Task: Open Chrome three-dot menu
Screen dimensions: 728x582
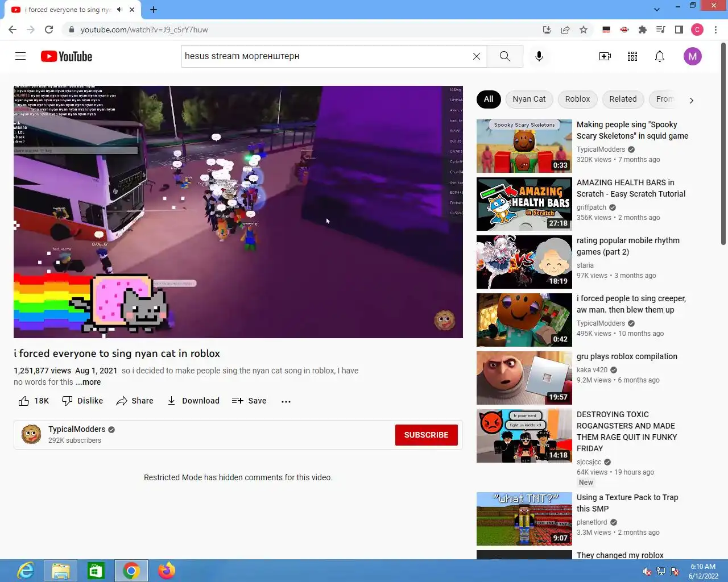Action: click(716, 30)
